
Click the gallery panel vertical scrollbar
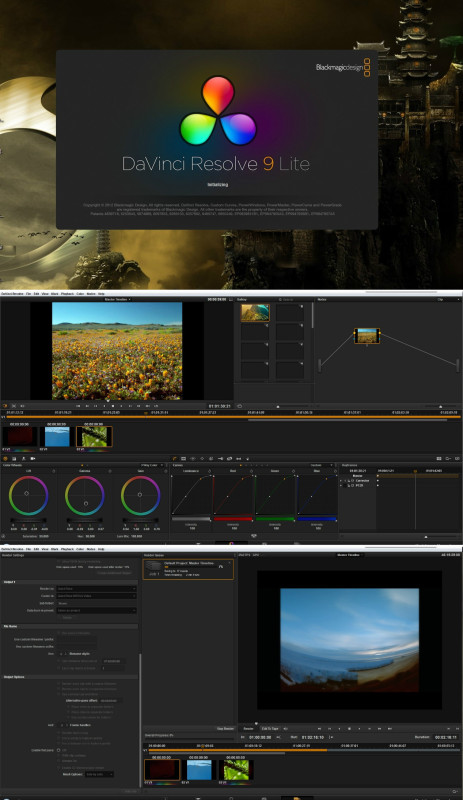[312, 315]
